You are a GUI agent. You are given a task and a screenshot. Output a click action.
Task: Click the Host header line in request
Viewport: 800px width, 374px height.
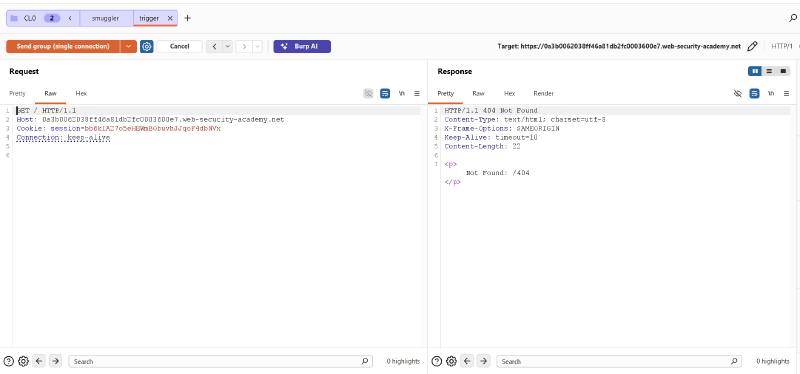click(150, 119)
